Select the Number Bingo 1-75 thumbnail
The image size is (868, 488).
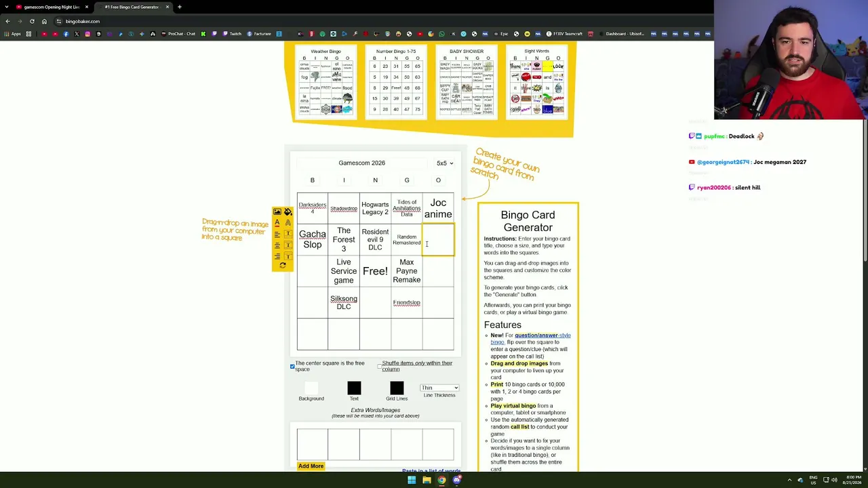click(x=396, y=82)
